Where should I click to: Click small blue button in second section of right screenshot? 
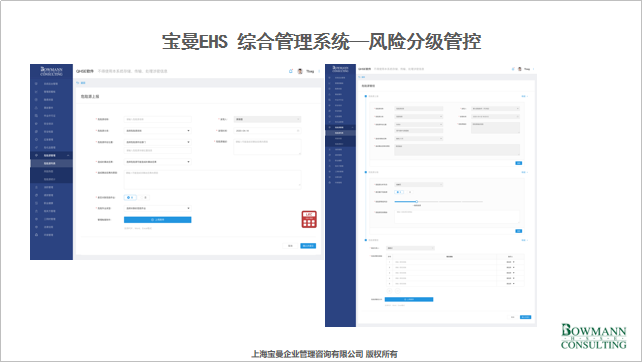point(518,231)
